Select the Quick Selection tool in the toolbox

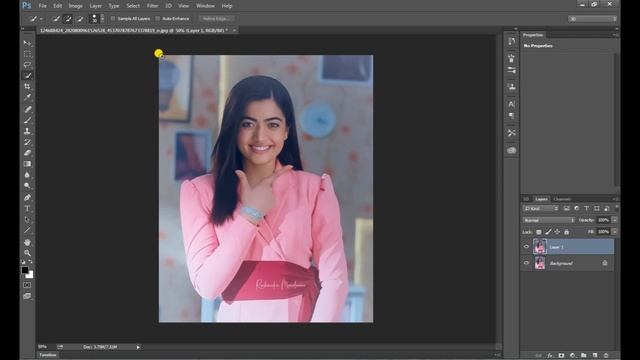[x=27, y=76]
